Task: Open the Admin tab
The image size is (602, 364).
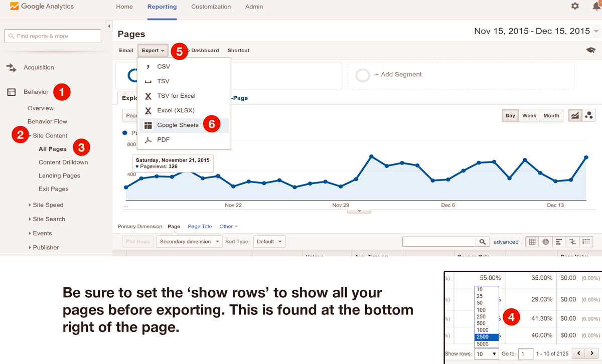Action: [254, 7]
